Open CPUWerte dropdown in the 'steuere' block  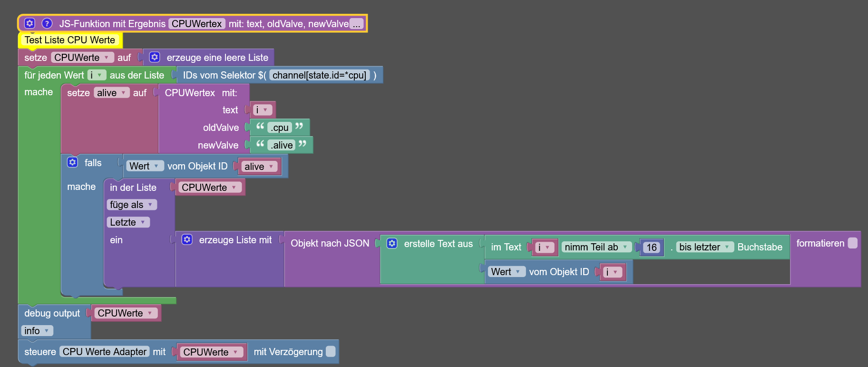(x=212, y=352)
